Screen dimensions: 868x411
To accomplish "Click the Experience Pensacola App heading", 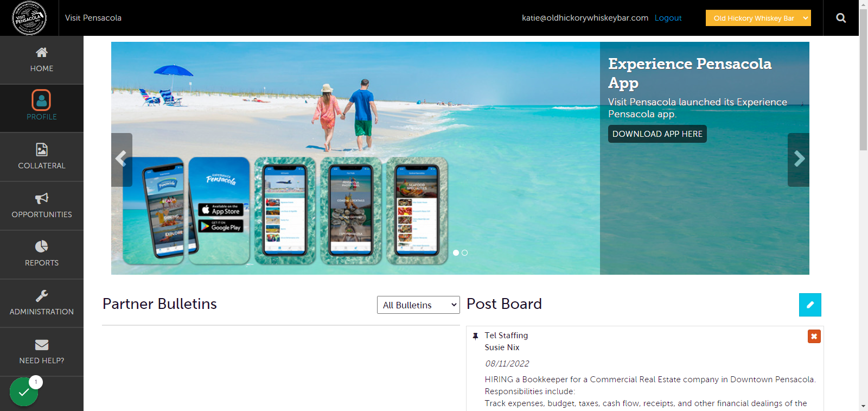I will pyautogui.click(x=690, y=73).
